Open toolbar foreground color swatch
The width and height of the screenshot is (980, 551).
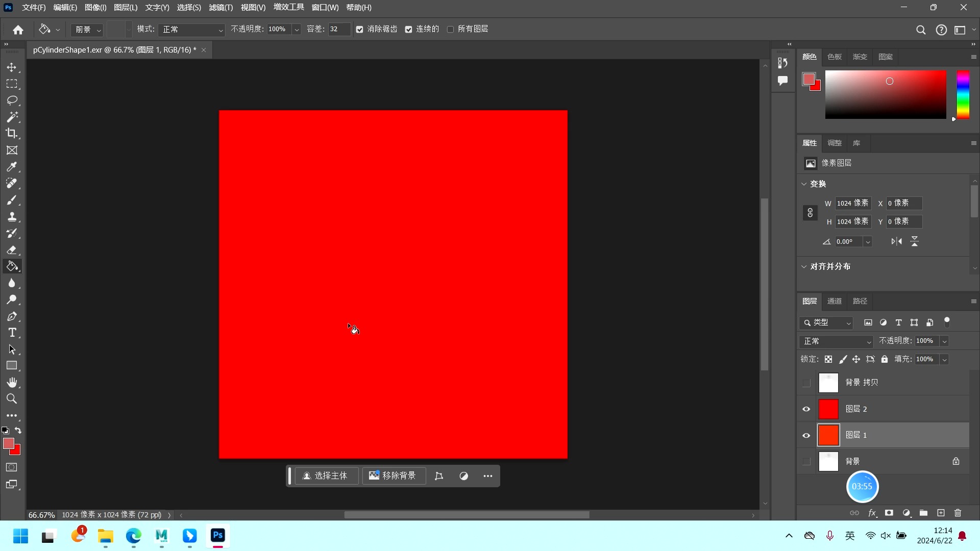9,443
